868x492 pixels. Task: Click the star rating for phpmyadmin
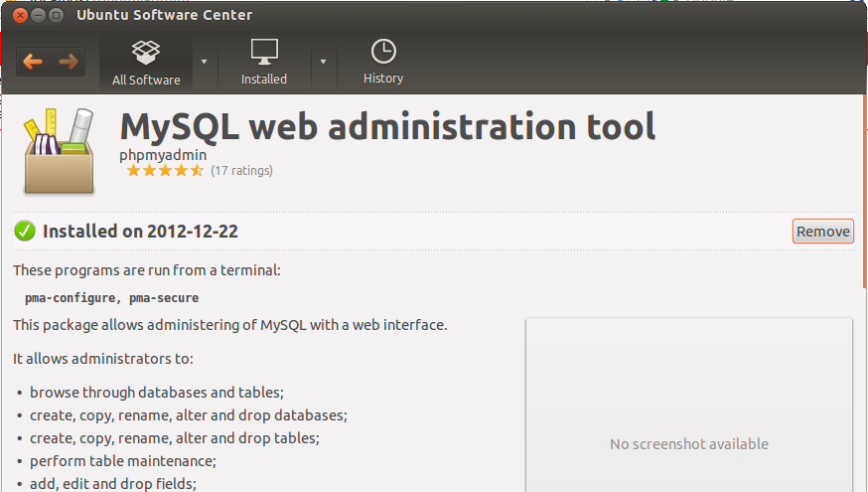tap(165, 171)
